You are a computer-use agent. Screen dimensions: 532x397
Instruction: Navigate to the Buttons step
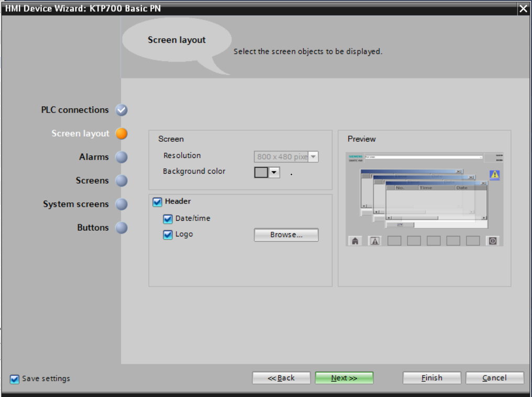click(x=121, y=228)
